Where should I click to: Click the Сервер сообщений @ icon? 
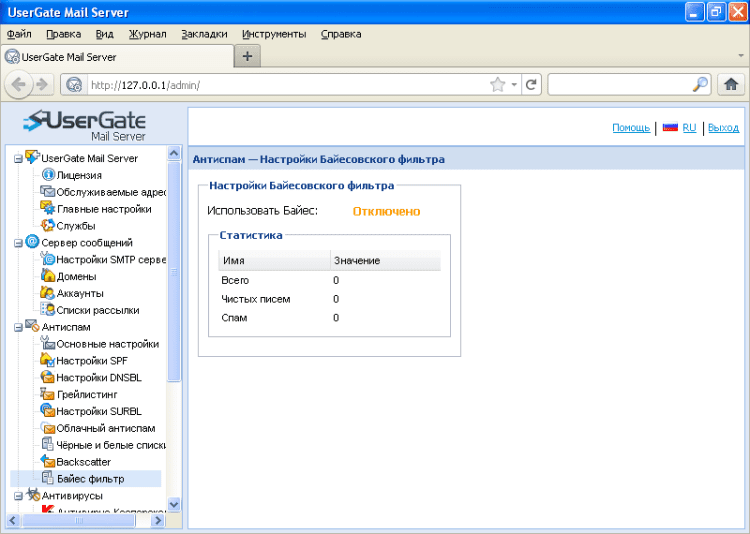32,242
